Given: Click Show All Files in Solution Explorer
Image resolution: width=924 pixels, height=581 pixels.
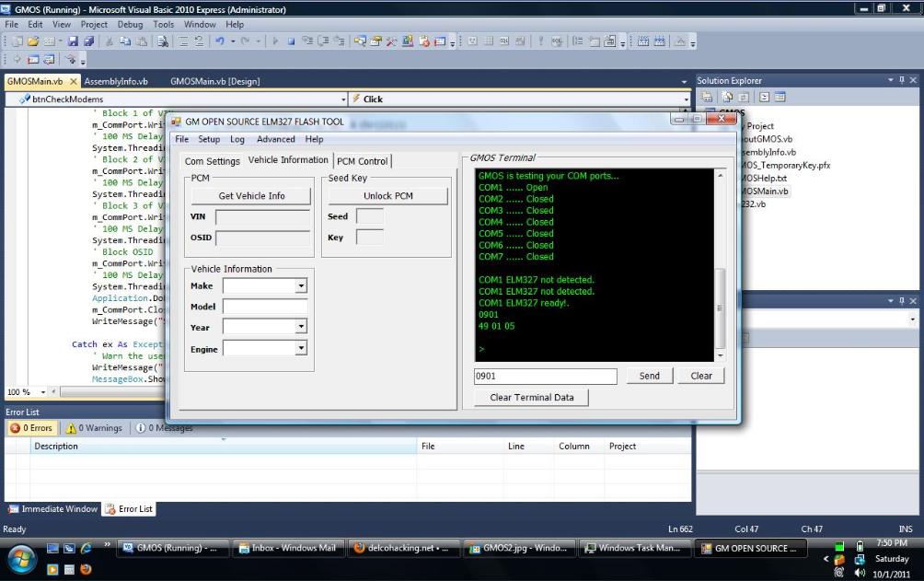Looking at the screenshot, I should click(728, 98).
